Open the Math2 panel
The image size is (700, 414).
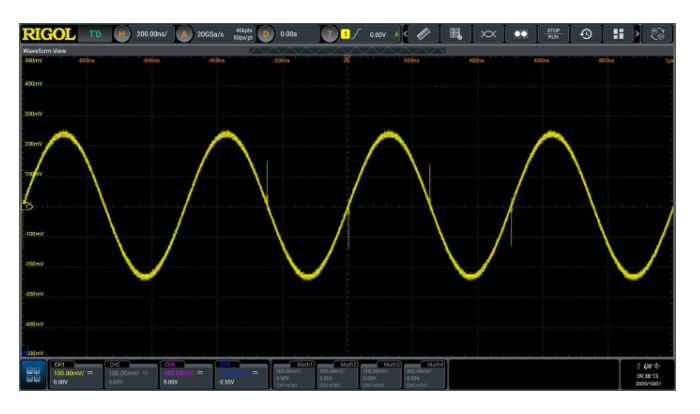pyautogui.click(x=337, y=375)
